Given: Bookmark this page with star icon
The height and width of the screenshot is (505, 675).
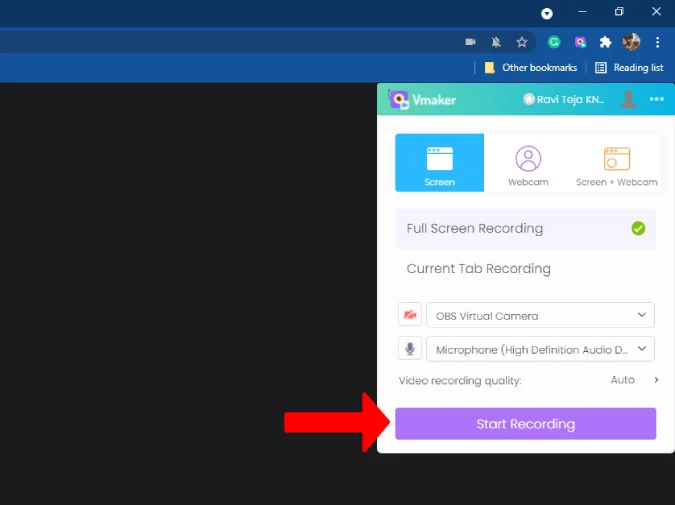Looking at the screenshot, I should (522, 42).
